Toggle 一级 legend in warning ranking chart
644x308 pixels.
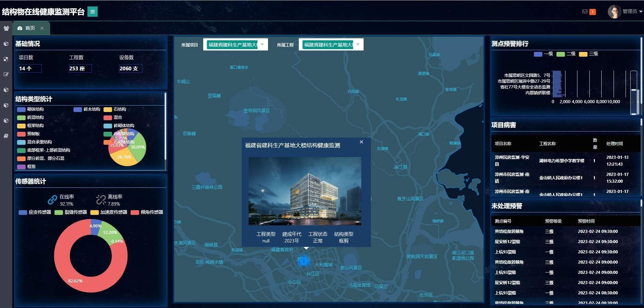[x=538, y=54]
